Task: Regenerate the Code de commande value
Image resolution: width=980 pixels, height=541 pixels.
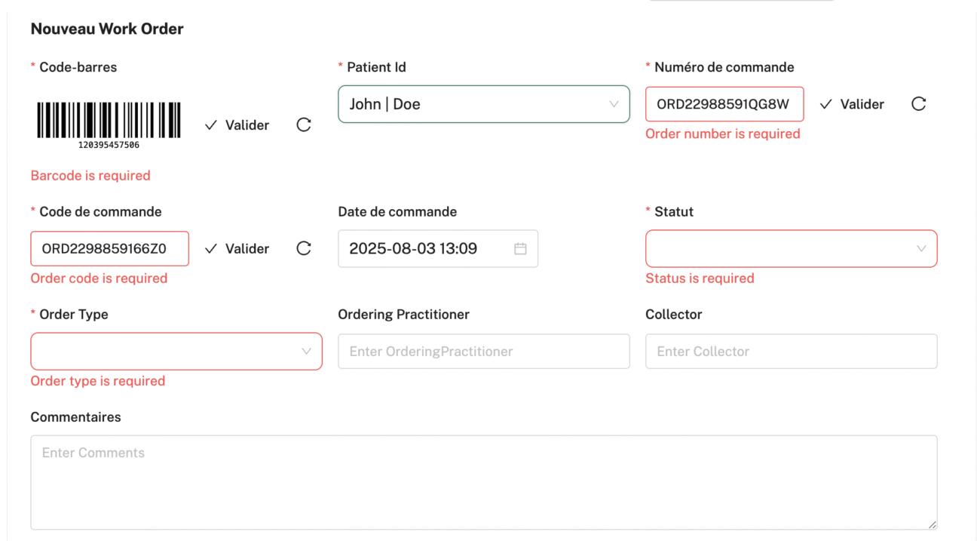Action: (x=304, y=249)
